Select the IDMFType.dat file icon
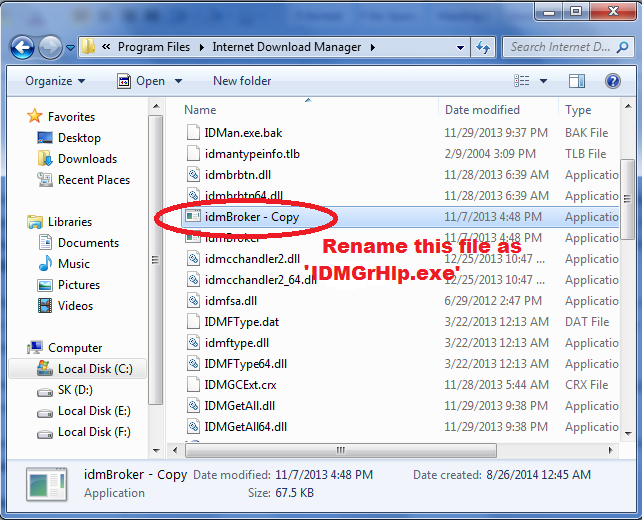 pyautogui.click(x=193, y=321)
